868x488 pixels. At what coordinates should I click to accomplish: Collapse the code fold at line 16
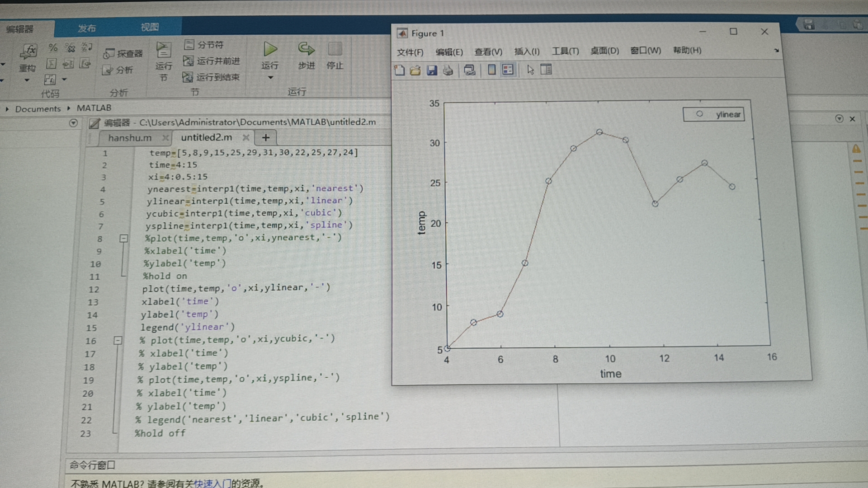(x=118, y=340)
